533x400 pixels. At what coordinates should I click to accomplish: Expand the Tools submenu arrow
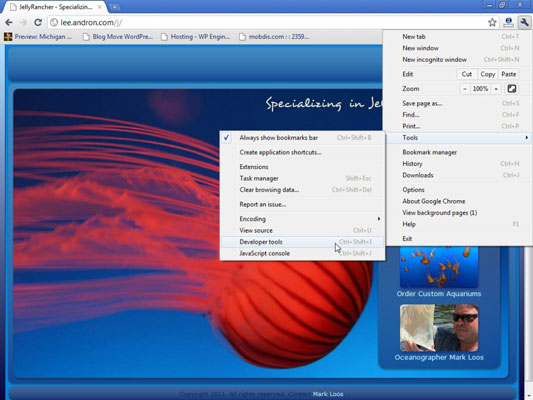click(x=526, y=138)
